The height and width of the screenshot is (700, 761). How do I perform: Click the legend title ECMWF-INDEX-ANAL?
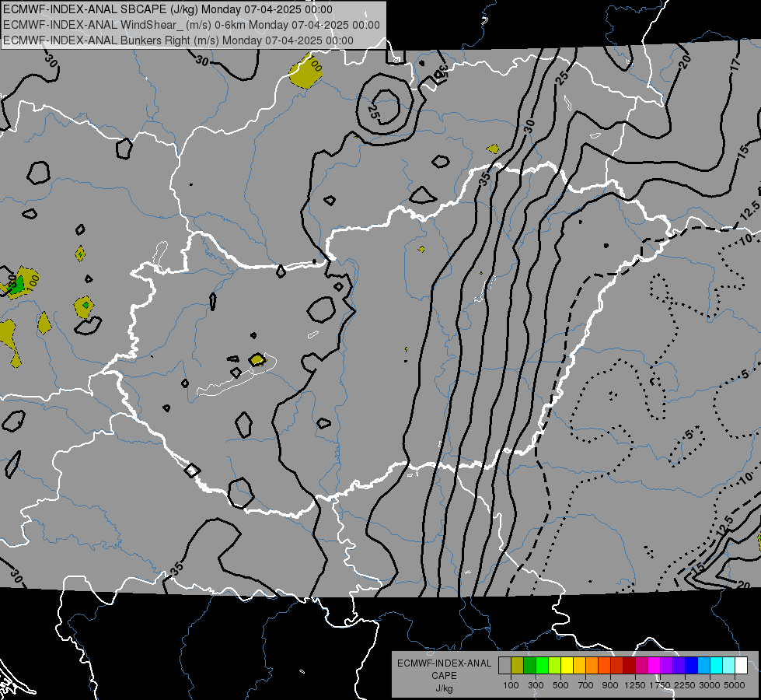coord(444,663)
